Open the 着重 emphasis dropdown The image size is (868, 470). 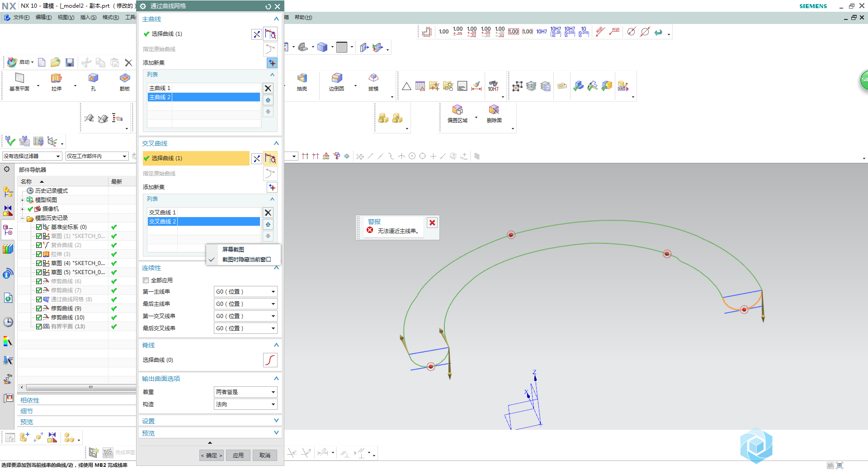245,392
